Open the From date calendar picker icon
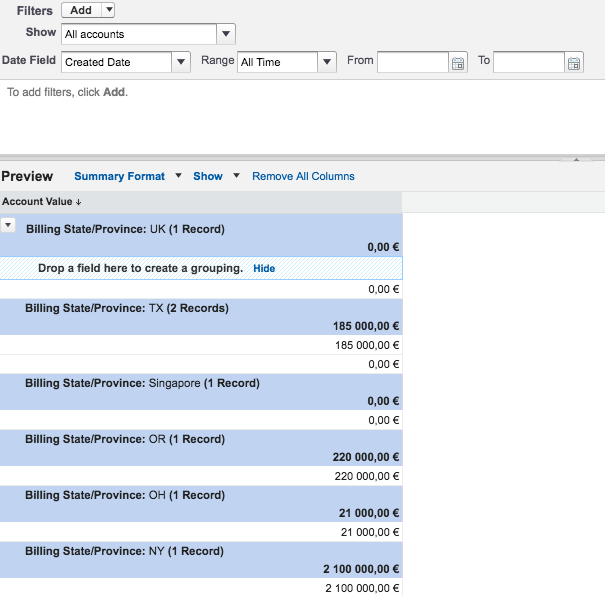Image resolution: width=605 pixels, height=596 pixels. click(x=458, y=62)
